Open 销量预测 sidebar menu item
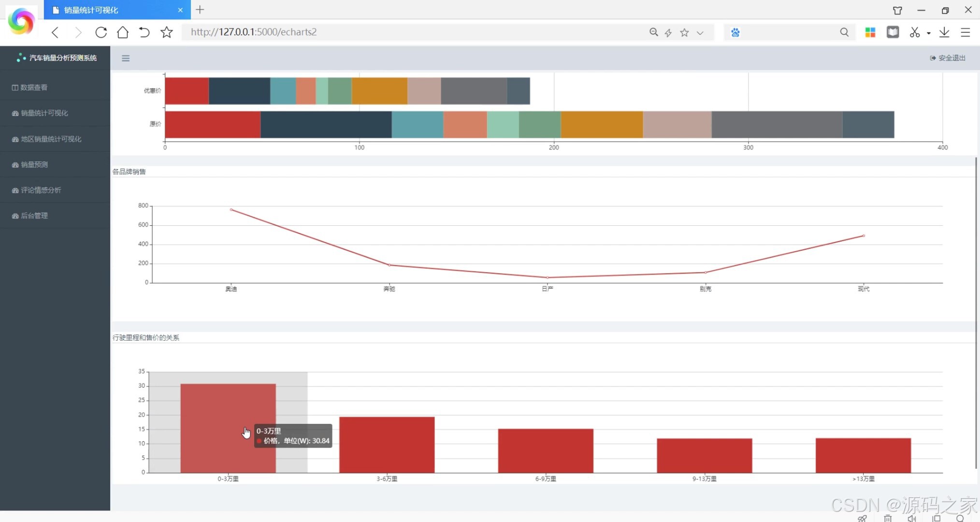Image resolution: width=980 pixels, height=522 pixels. coord(34,164)
